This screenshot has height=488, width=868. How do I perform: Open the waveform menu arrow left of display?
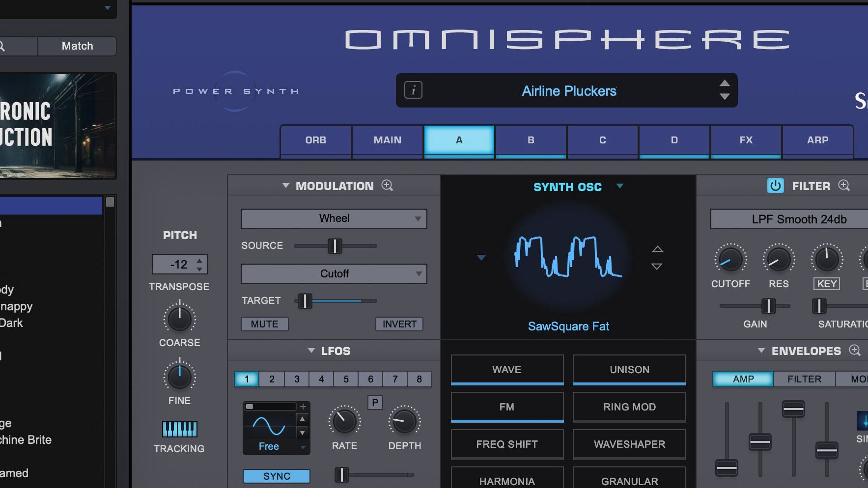point(481,257)
